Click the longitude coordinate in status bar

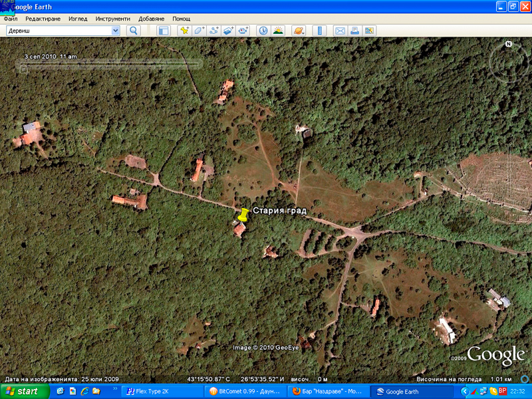click(262, 379)
